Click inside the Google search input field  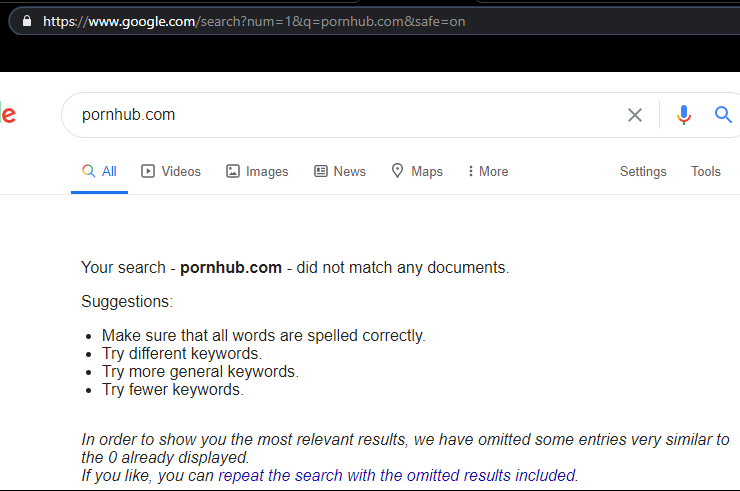click(349, 115)
